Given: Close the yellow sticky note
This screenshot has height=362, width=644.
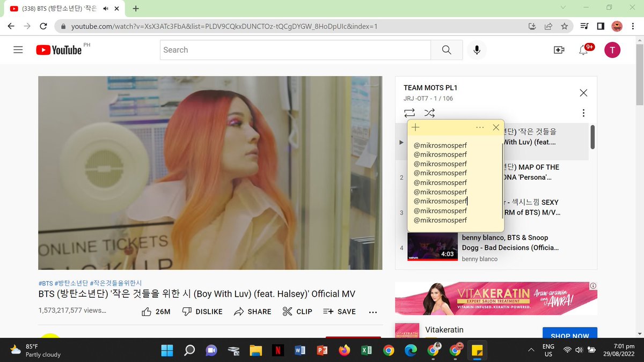Looking at the screenshot, I should click(x=496, y=128).
